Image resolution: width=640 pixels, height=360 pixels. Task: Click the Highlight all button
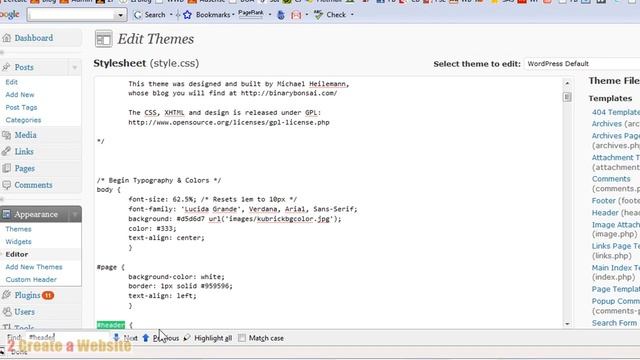click(x=207, y=338)
